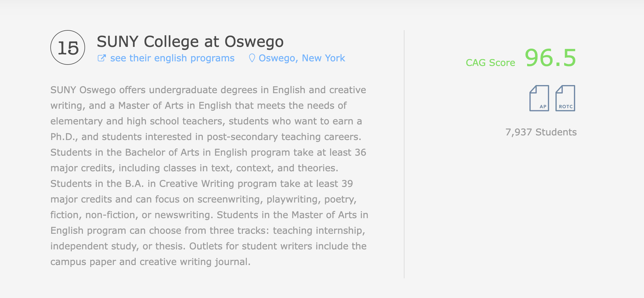
Task: Click the sentence mentioning Bachelor of Arts in English
Action: click(x=208, y=160)
